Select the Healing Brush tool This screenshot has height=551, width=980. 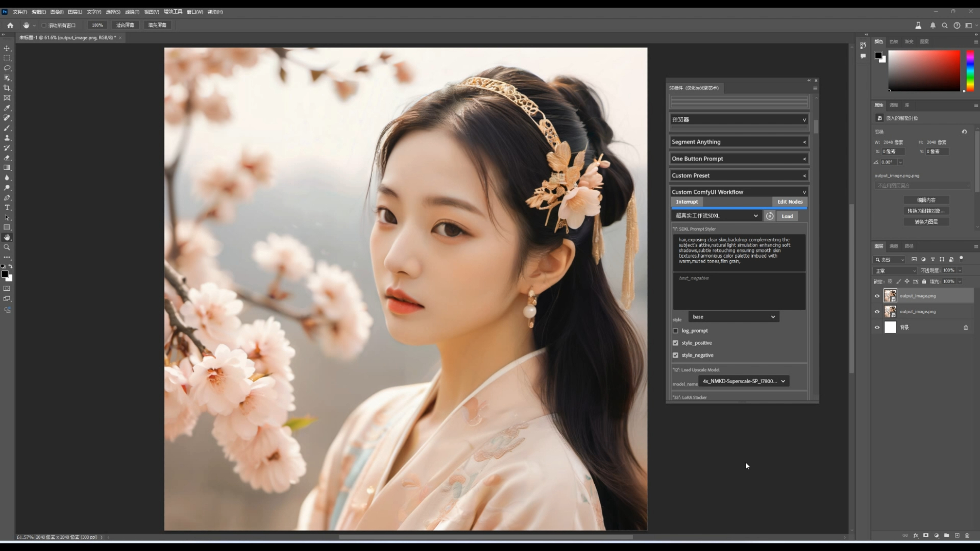pyautogui.click(x=8, y=118)
